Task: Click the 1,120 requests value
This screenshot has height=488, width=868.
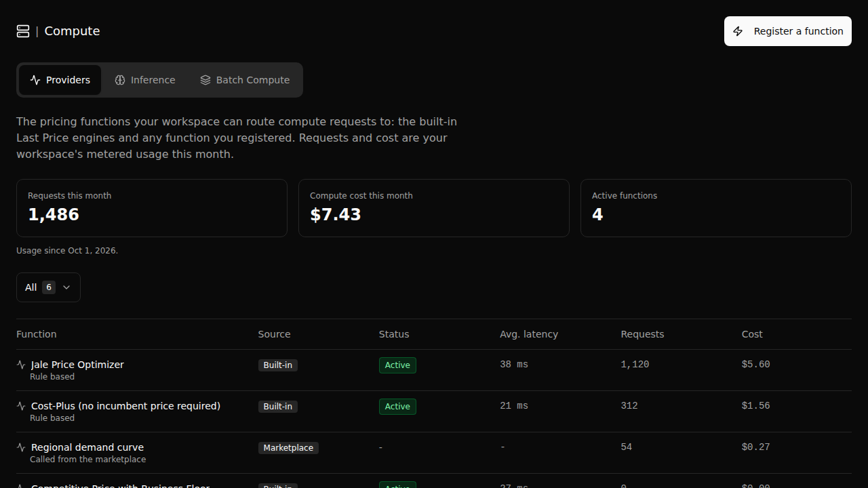Action: (x=635, y=365)
